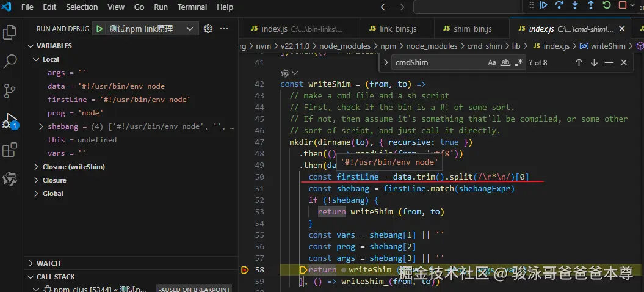
Task: Toggle Match Case in find widget
Action: pos(492,62)
